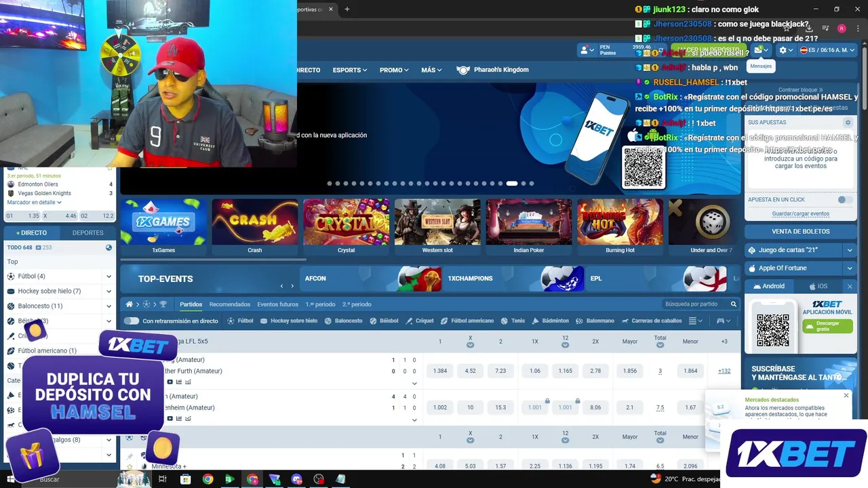This screenshot has height=488, width=868.
Task: Toggle Apuesta en un click switch
Action: click(x=845, y=199)
